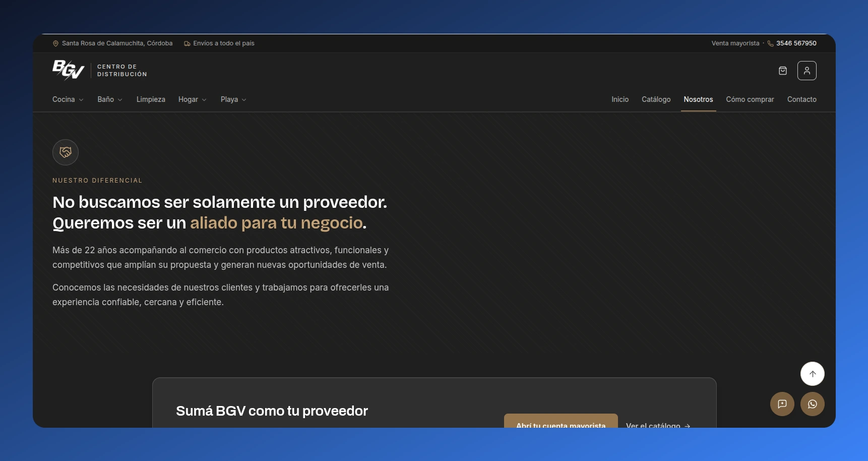Screen dimensions: 868x461
Task: Click Santa Rosa de Calamuchita, Córdoba text
Action: point(117,43)
